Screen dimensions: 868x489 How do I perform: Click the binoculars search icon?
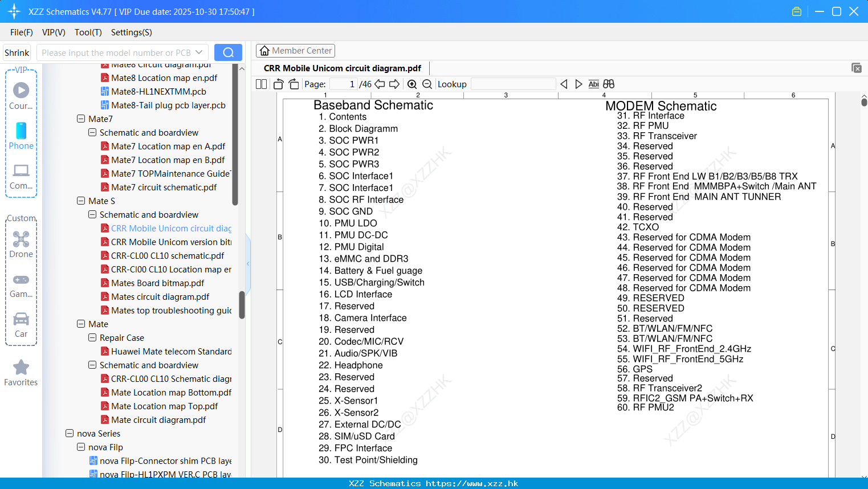[609, 84]
